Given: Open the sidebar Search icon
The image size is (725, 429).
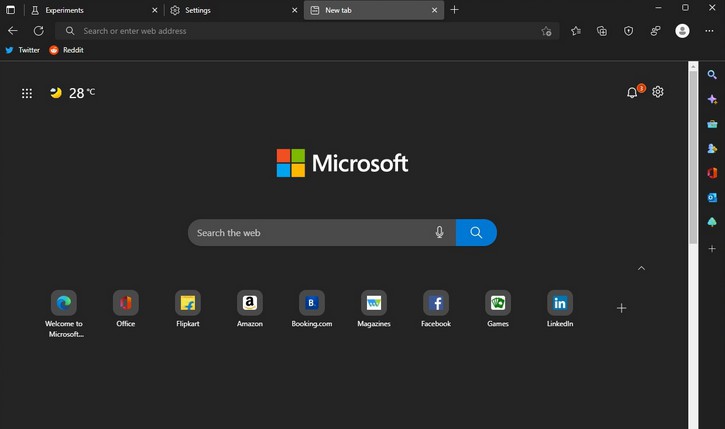Looking at the screenshot, I should [x=712, y=75].
